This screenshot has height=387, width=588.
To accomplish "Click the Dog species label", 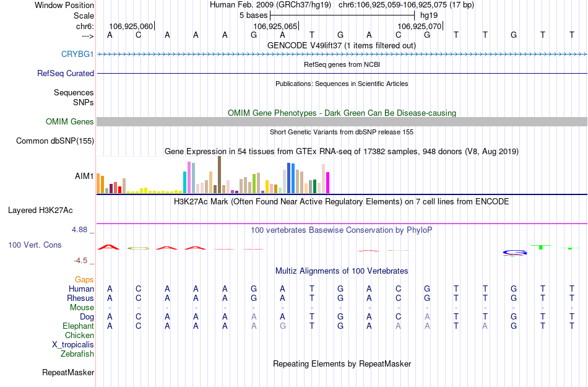I will (x=87, y=317).
